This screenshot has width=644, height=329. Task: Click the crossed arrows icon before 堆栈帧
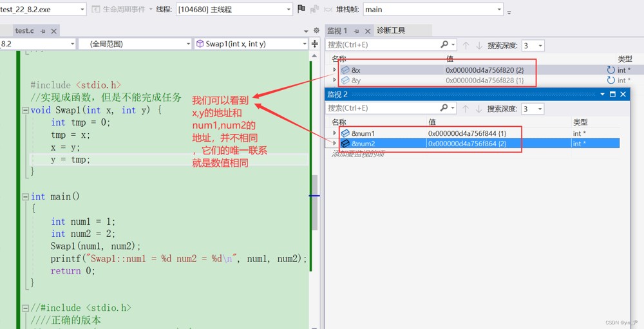[x=328, y=9]
